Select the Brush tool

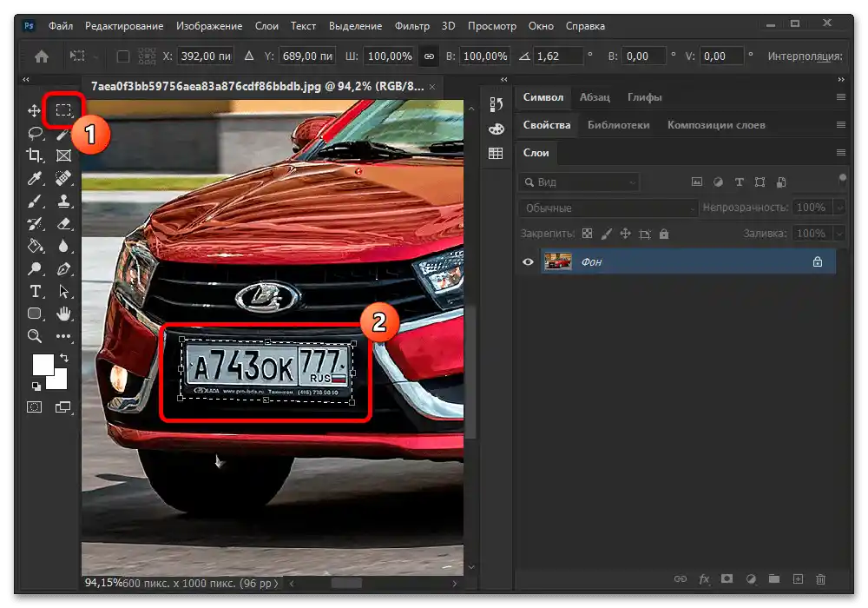click(x=35, y=201)
